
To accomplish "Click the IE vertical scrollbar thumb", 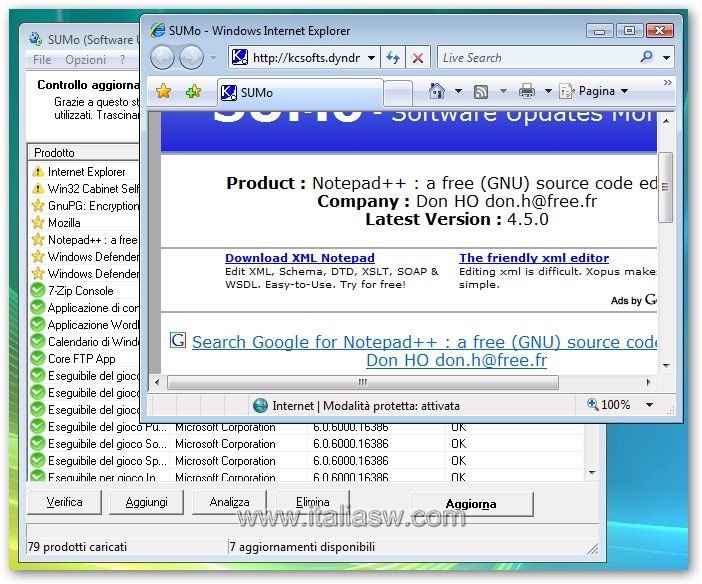I will [x=666, y=187].
